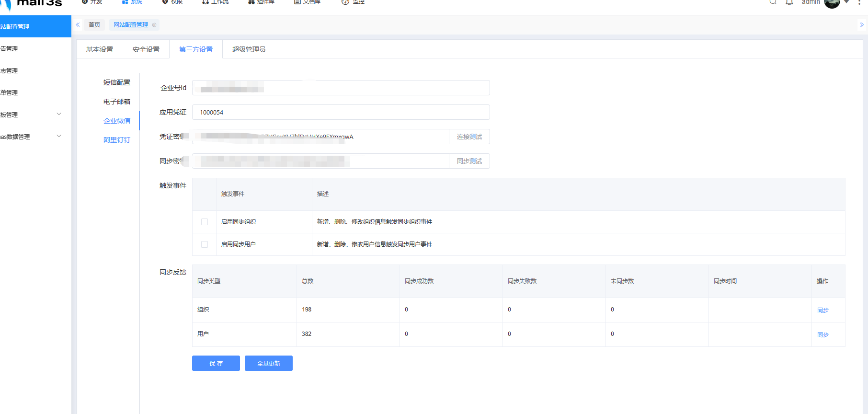Expand the as数据管理 sidebar chevron
868x414 pixels.
point(59,136)
